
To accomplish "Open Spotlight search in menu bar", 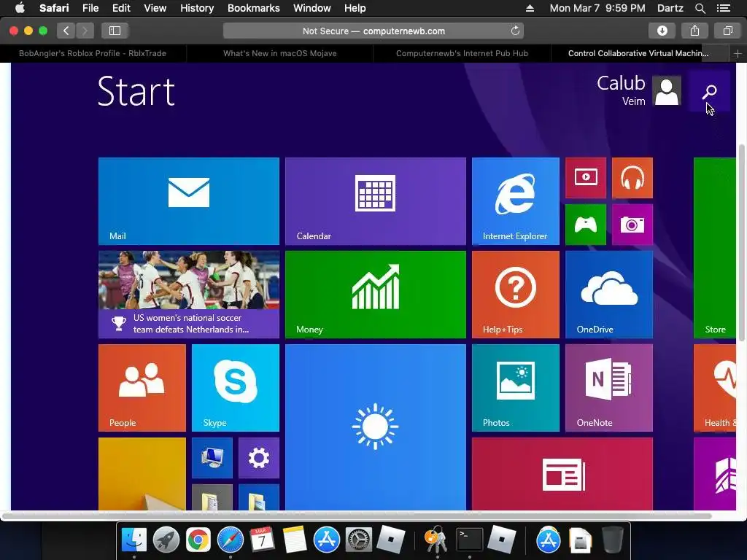I will tap(700, 8).
